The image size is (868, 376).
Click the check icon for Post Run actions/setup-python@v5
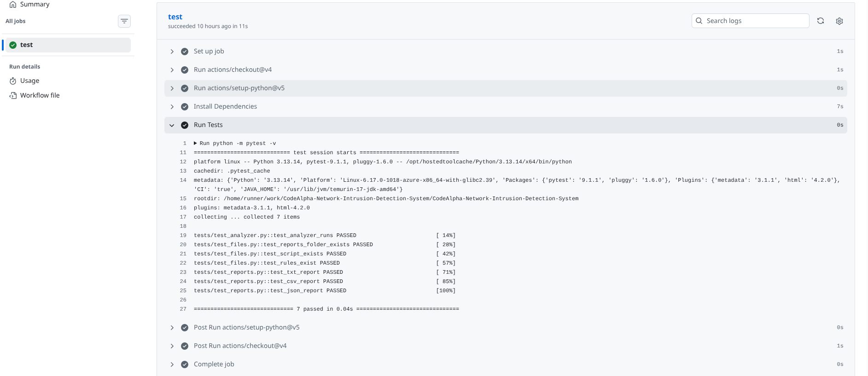coord(185,328)
